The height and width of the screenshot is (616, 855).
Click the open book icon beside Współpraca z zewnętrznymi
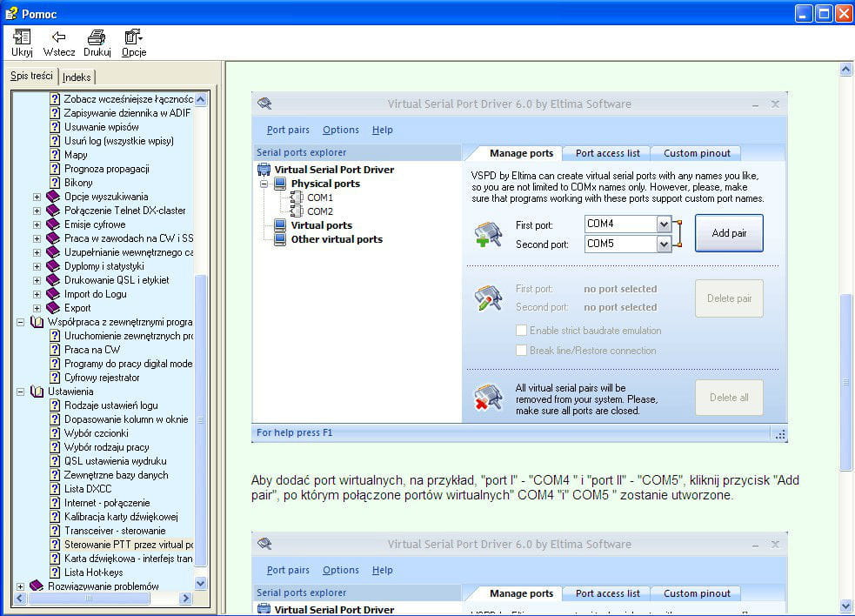[x=37, y=322]
